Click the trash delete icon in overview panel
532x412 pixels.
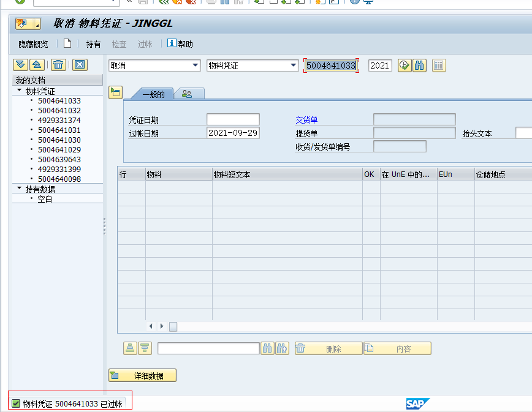58,64
